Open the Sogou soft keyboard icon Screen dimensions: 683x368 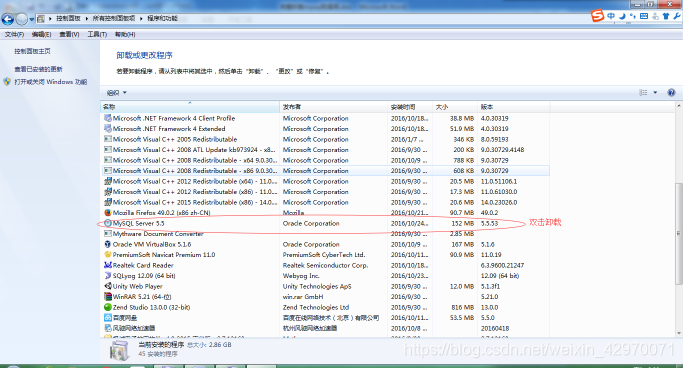[644, 16]
